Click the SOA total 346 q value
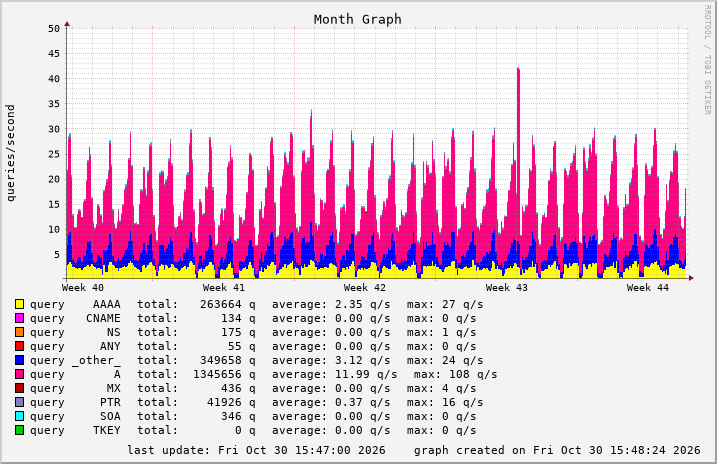 pyautogui.click(x=238, y=416)
